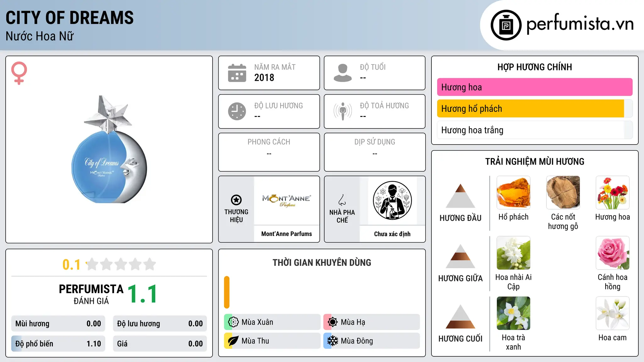Click the Mùa Thu leaf icon
This screenshot has width=644, height=362.
pyautogui.click(x=233, y=341)
